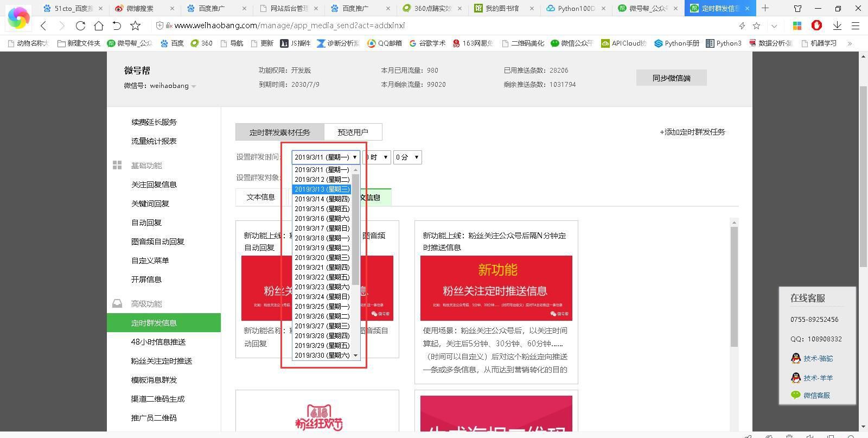Open the send date dropdown 2019/3/11
The width and height of the screenshot is (868, 438).
[x=325, y=157]
